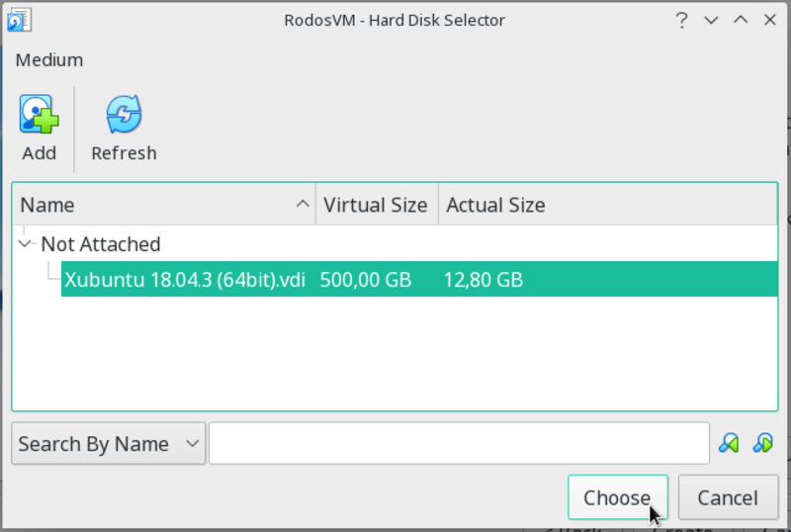Sort by the Actual Size column header
The height and width of the screenshot is (532, 791).
(x=495, y=206)
